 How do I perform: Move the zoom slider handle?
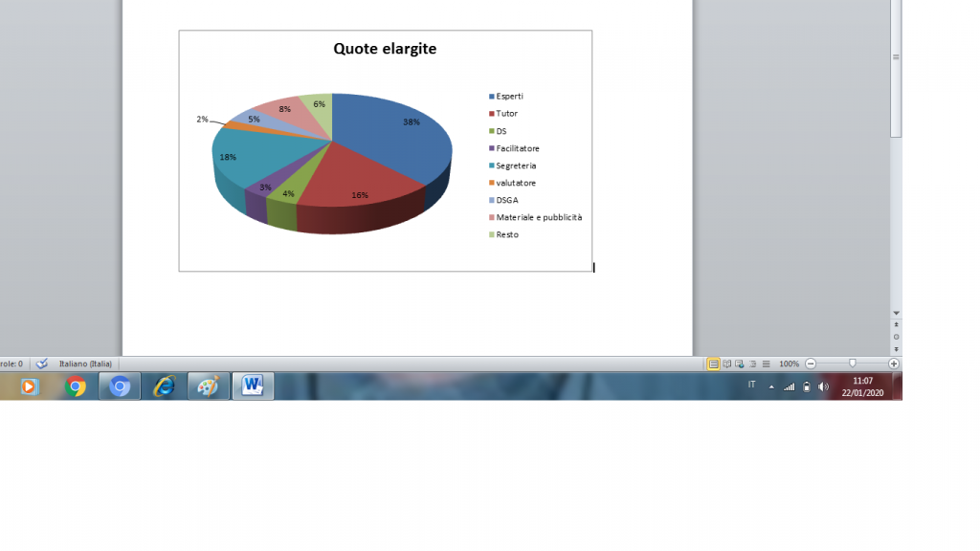[853, 364]
